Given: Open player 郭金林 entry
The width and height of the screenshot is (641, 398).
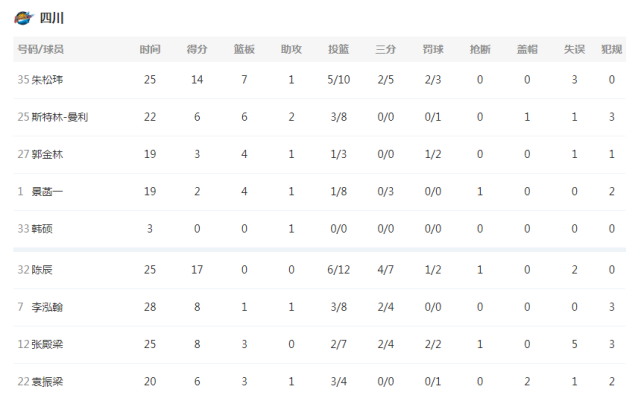Looking at the screenshot, I should click(x=47, y=154).
